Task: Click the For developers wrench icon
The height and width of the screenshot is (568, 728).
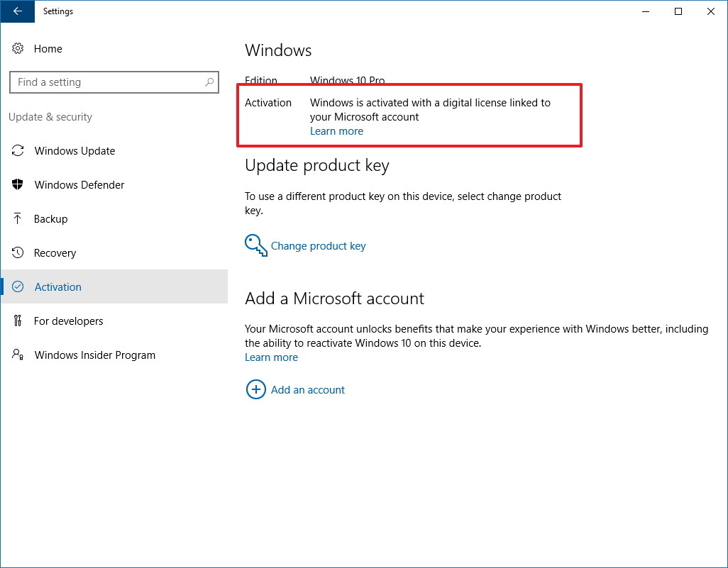Action: coord(21,321)
